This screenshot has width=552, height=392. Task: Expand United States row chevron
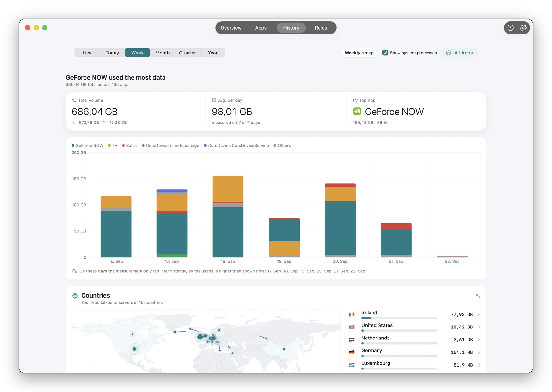(479, 327)
